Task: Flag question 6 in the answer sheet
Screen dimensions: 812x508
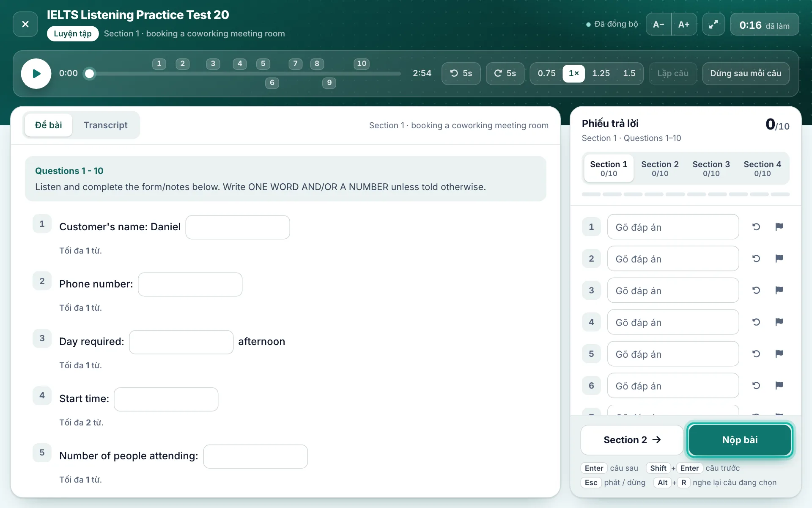Action: [779, 386]
